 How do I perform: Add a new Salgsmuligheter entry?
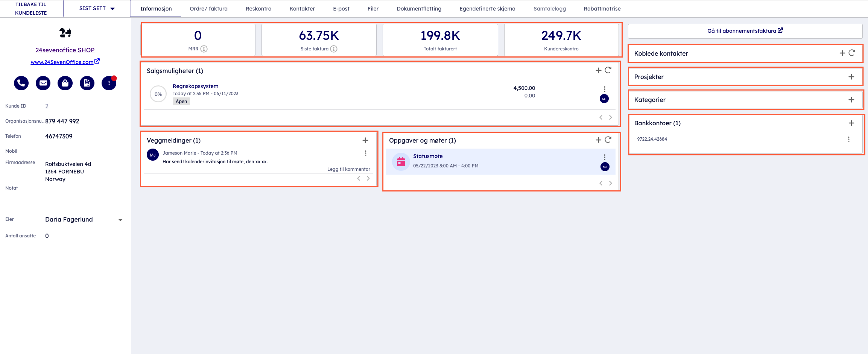click(x=598, y=70)
